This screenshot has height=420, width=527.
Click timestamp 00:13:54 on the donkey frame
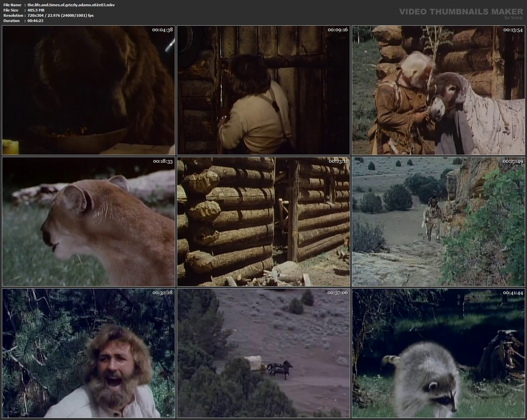pos(513,30)
